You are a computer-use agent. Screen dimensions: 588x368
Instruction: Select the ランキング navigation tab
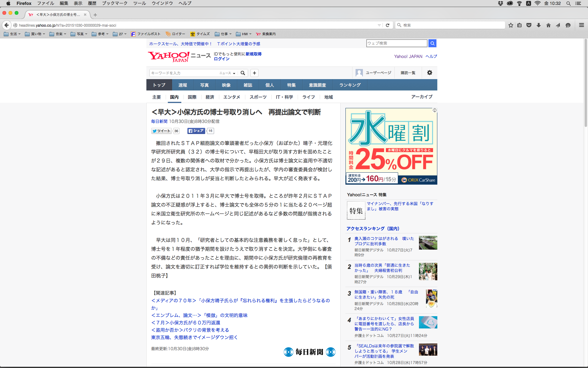point(350,85)
